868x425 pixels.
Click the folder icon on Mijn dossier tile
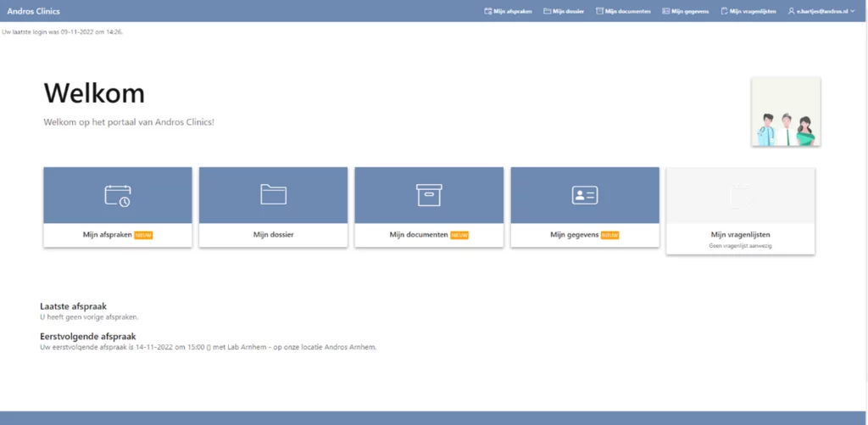click(x=273, y=195)
